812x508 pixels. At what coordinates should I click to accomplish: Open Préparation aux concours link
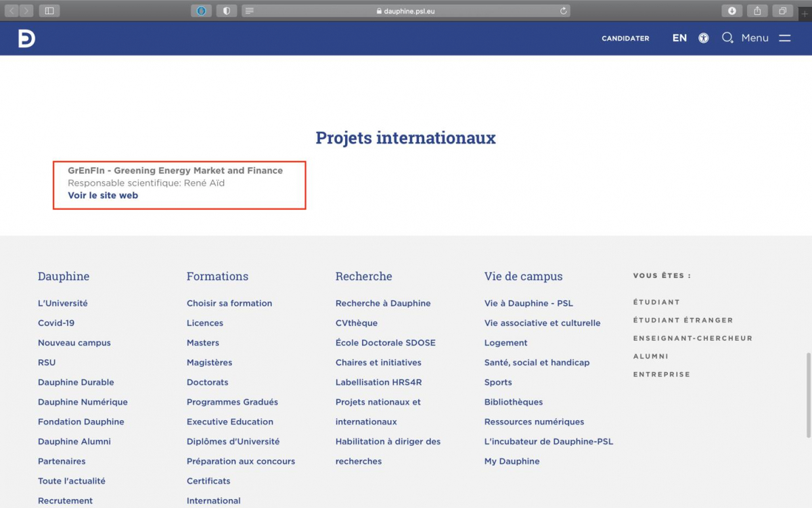(x=241, y=461)
